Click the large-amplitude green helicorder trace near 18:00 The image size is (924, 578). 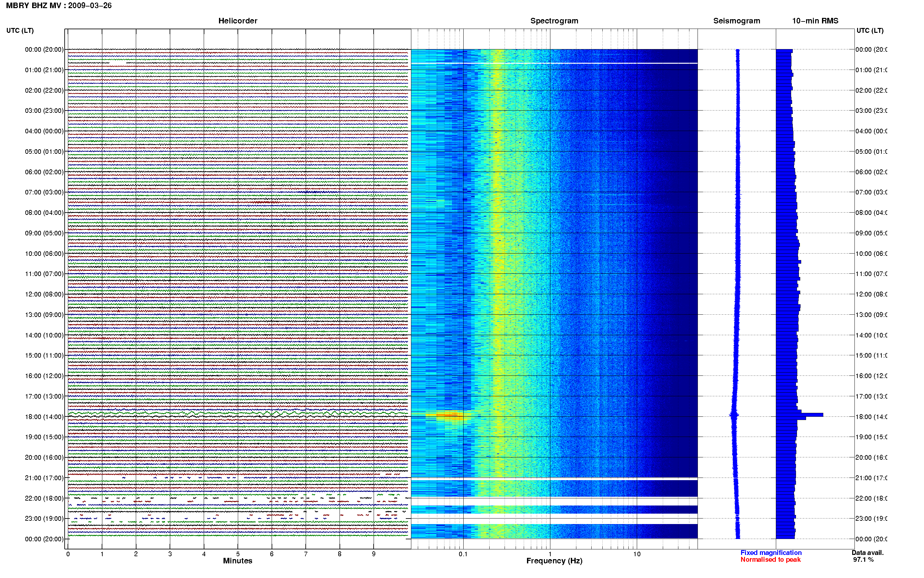coord(237,414)
